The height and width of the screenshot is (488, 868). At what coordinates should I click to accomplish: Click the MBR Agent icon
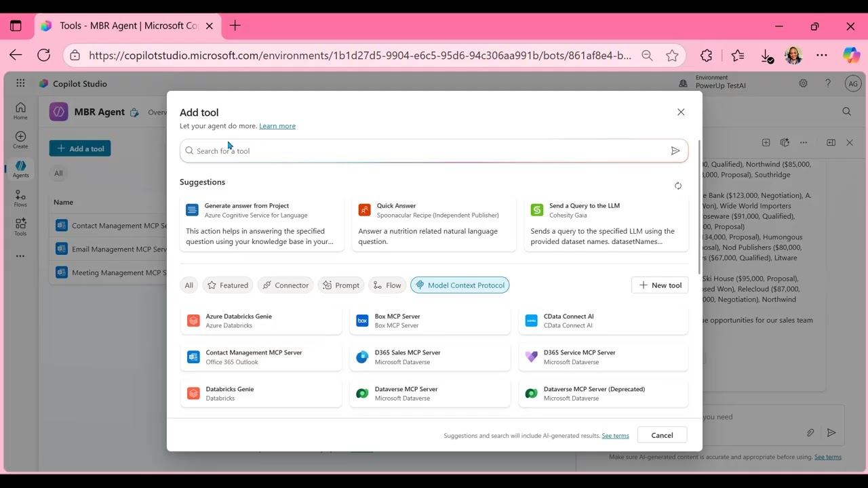[x=59, y=112]
